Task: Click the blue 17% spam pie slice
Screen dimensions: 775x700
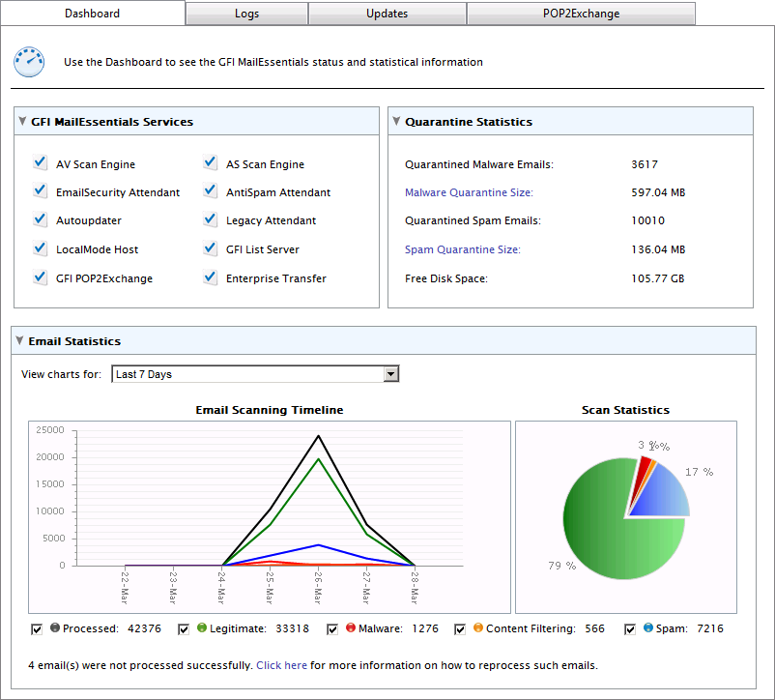Action: (665, 497)
